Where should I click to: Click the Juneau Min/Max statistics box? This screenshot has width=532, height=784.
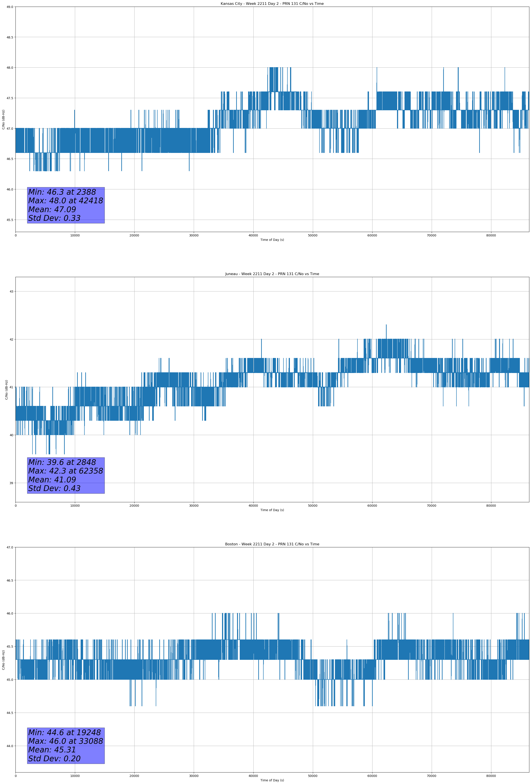click(x=66, y=475)
